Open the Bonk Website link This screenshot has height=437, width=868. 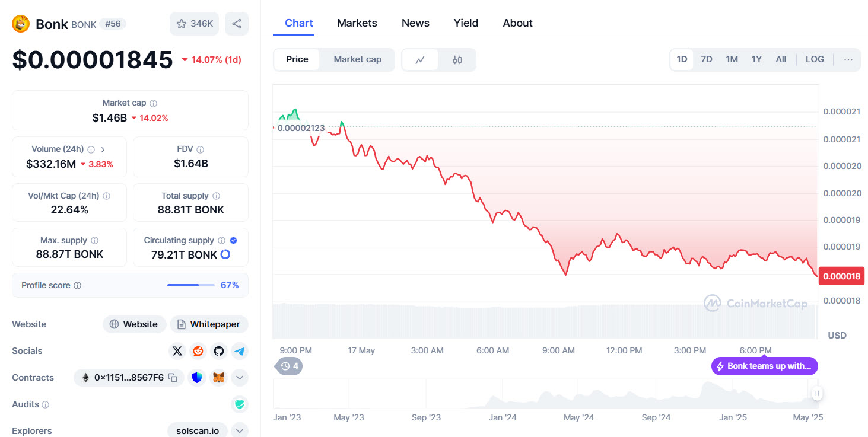coord(135,324)
